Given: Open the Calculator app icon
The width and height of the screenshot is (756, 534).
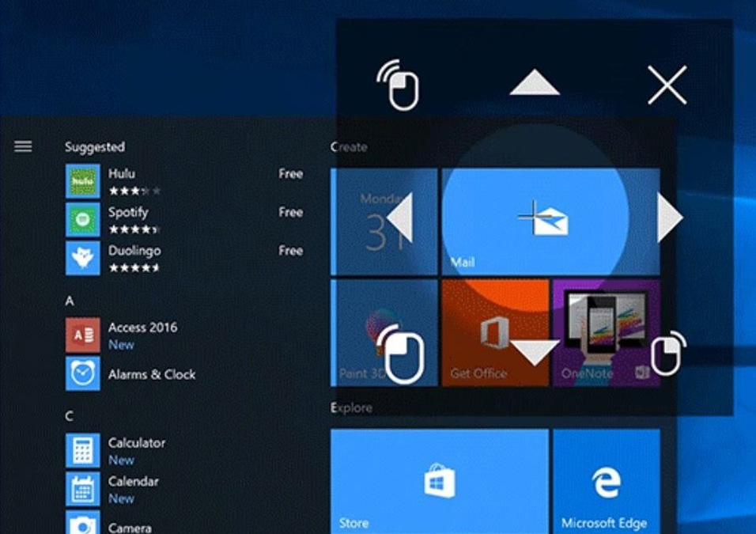Looking at the screenshot, I should coord(83,451).
